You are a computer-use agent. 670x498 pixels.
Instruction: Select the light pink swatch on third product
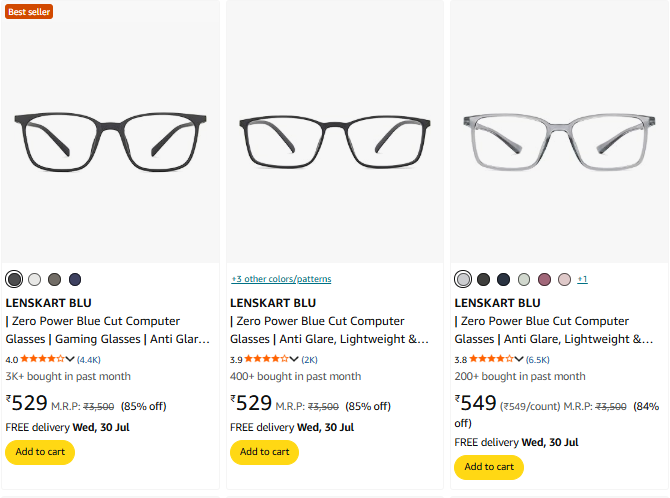(x=564, y=279)
